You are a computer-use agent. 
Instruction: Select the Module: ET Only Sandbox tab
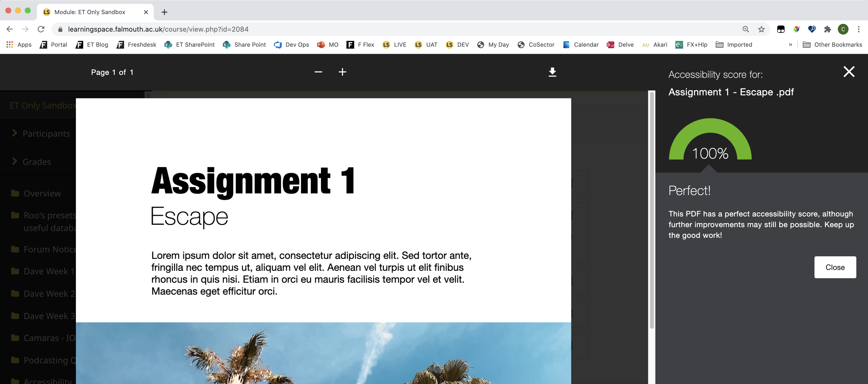tap(90, 12)
